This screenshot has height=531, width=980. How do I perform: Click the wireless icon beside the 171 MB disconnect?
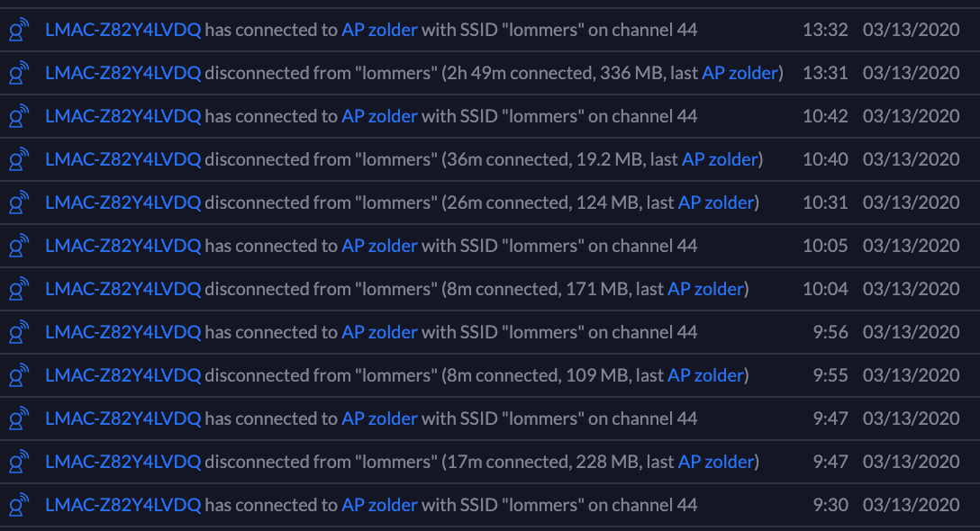pyautogui.click(x=19, y=289)
